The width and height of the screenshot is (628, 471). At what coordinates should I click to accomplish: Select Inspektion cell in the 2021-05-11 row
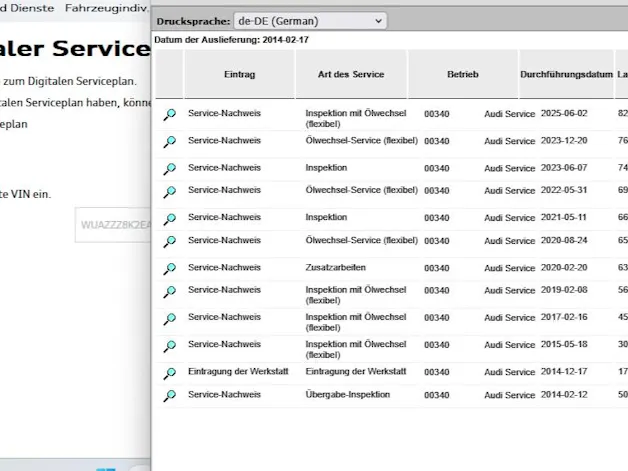[x=326, y=217]
